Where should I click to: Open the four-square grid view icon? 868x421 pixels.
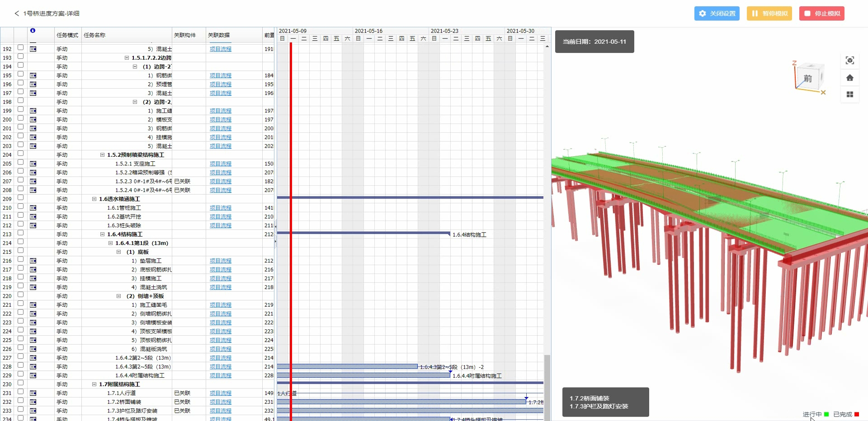849,94
